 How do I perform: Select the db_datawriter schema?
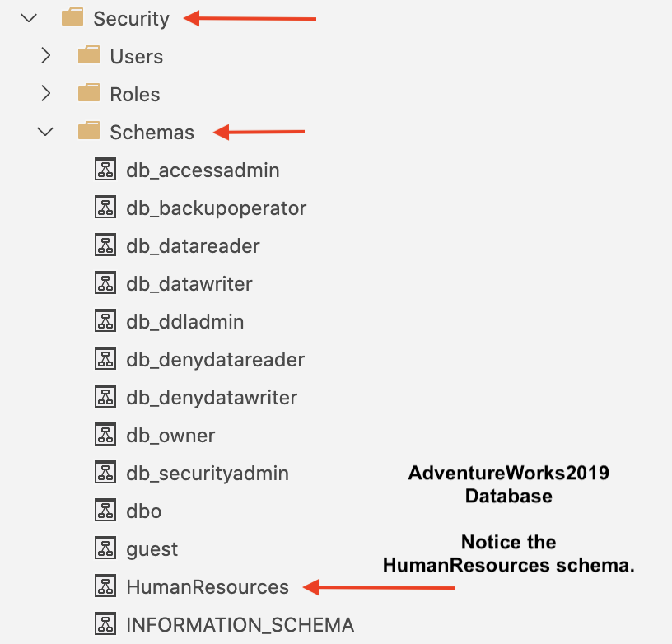coord(189,284)
